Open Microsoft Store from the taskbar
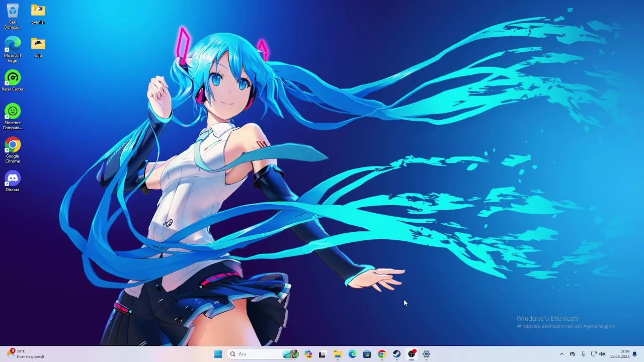The image size is (644, 362). point(367,354)
